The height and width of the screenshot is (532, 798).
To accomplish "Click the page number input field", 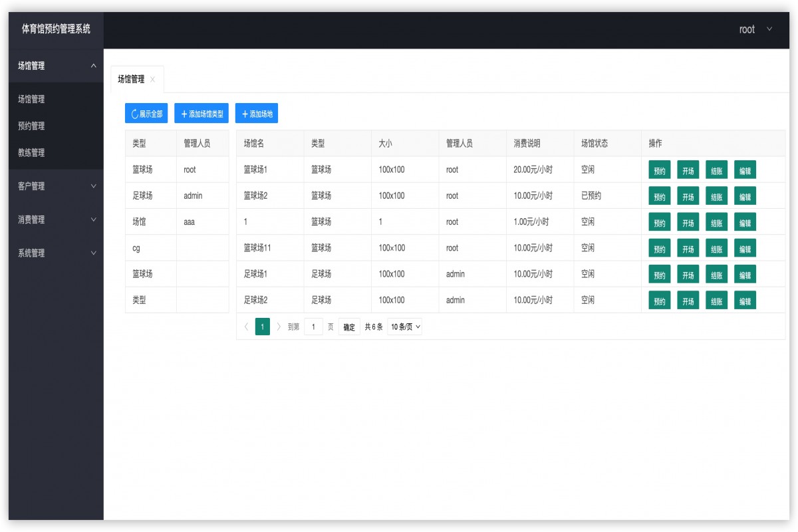I will coord(313,327).
